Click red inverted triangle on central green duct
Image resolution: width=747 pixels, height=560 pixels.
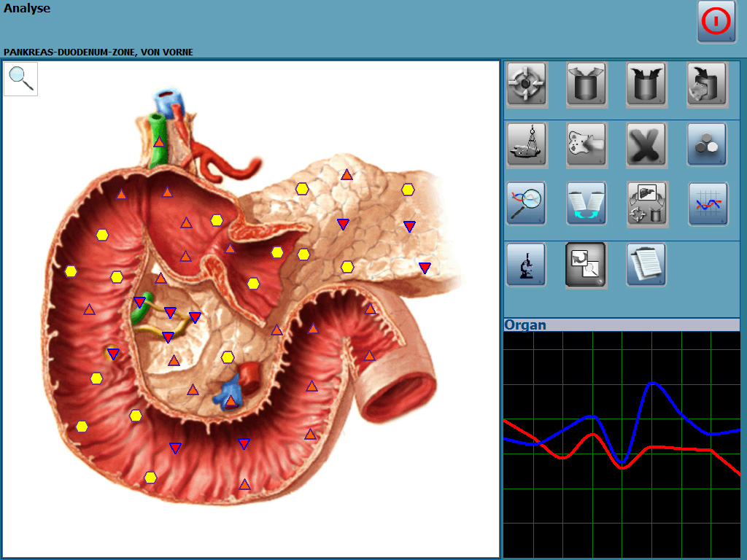point(139,303)
